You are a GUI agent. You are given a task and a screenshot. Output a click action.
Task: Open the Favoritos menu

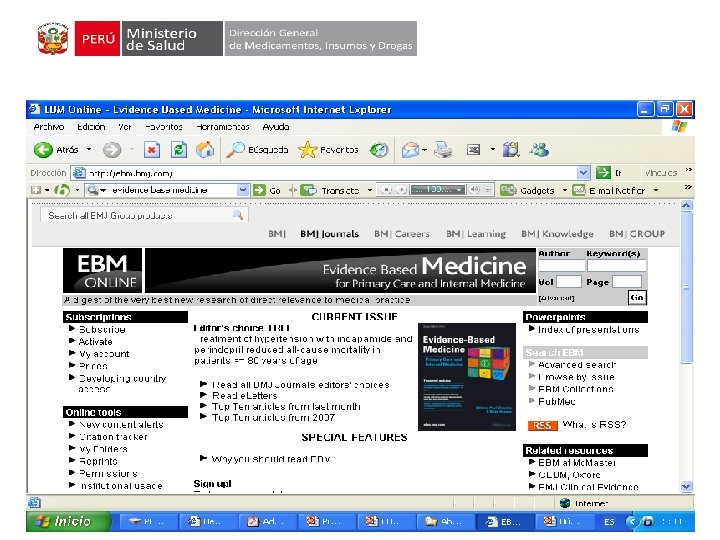click(164, 127)
